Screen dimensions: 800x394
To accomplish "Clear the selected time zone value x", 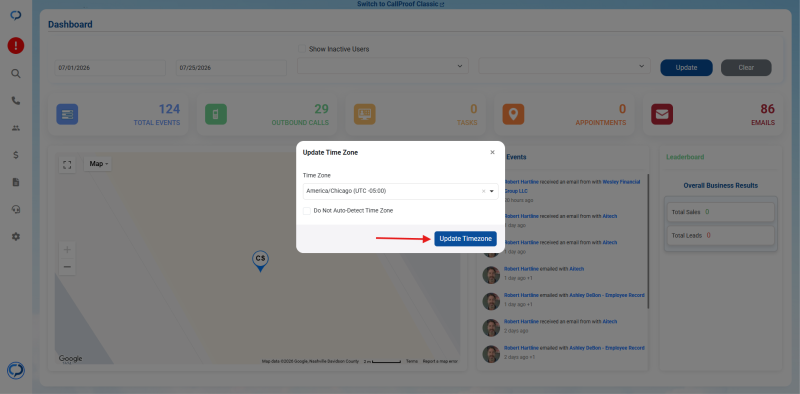I will pyautogui.click(x=483, y=191).
